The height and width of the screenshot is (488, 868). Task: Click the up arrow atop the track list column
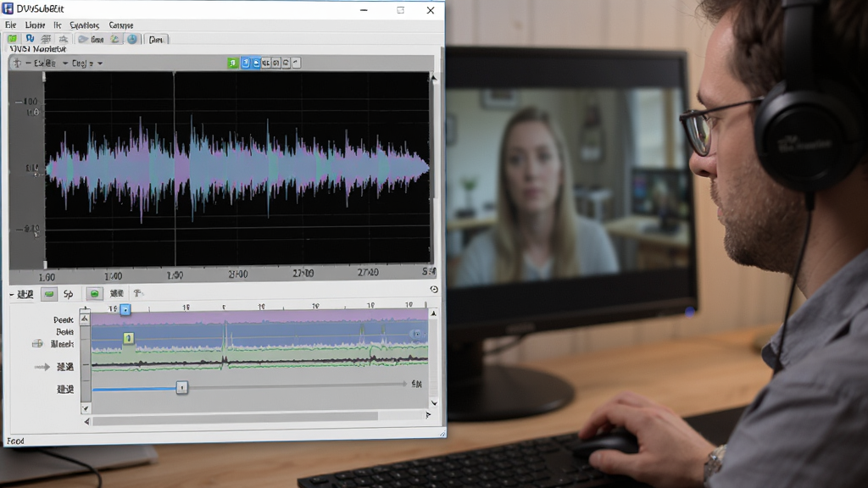click(85, 319)
